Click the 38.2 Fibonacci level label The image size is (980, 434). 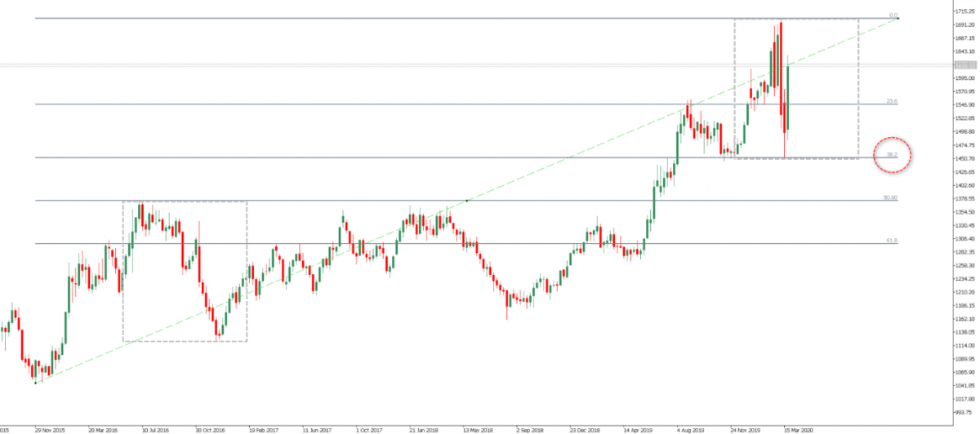pyautogui.click(x=892, y=154)
